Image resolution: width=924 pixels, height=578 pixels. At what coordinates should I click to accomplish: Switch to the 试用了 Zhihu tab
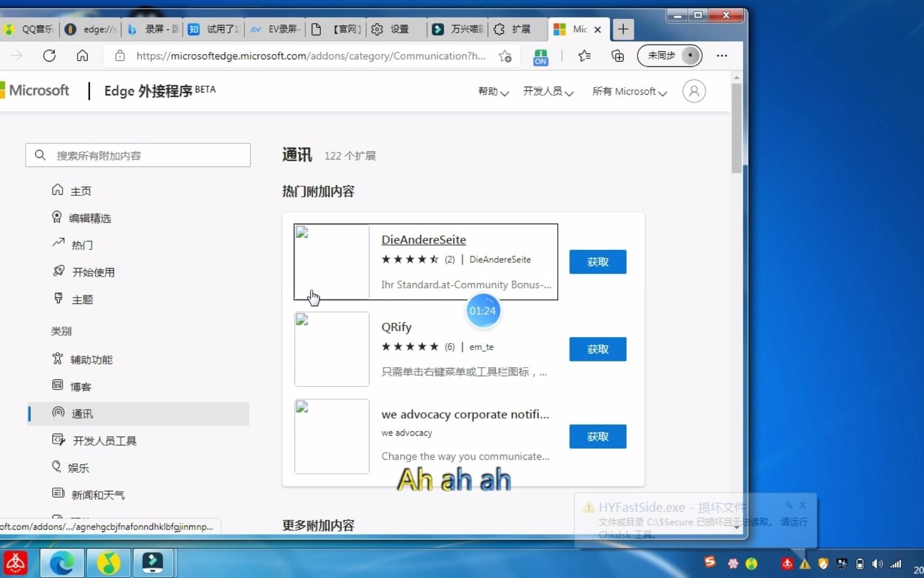point(214,29)
